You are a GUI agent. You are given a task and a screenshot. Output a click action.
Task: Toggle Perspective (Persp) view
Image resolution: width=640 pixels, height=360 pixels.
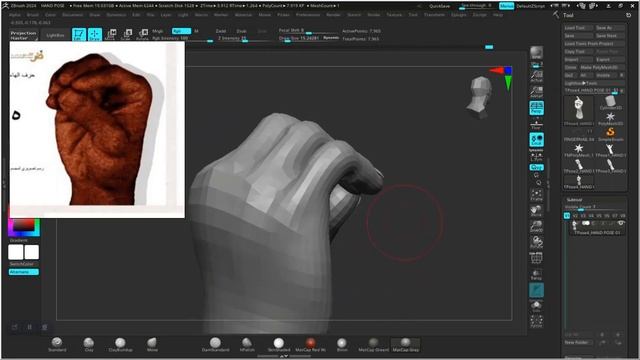tap(536, 108)
